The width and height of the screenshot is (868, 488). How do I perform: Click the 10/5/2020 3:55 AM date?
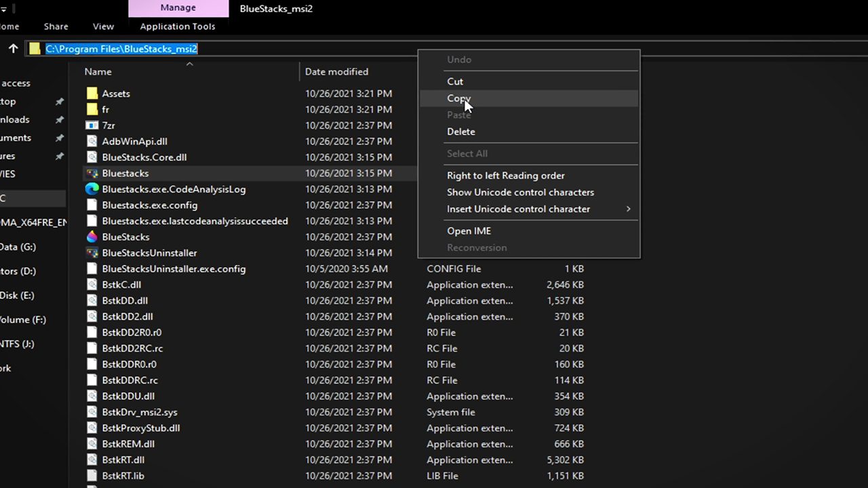pyautogui.click(x=347, y=268)
